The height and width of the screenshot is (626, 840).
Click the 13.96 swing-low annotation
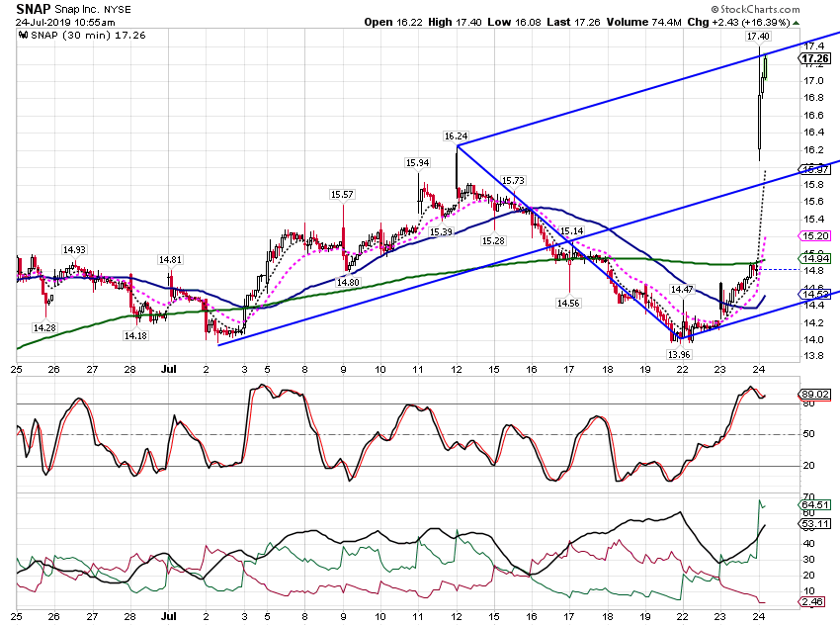679,355
